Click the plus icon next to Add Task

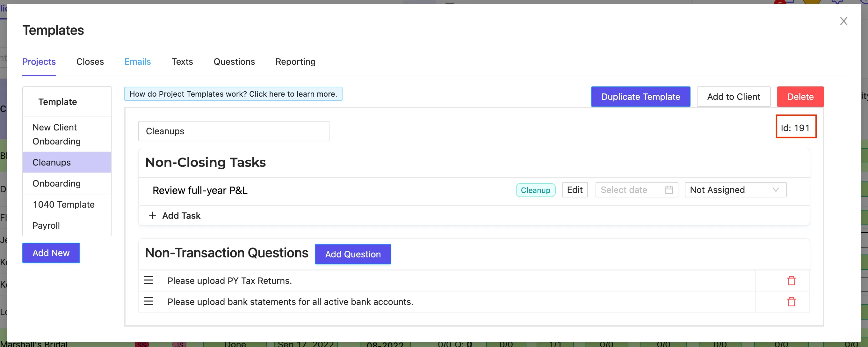point(153,216)
